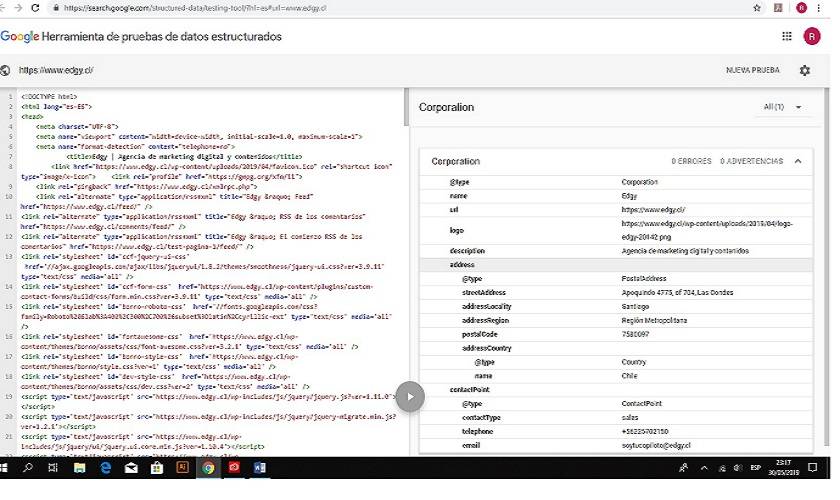Image resolution: width=840 pixels, height=500 pixels.
Task: Run the test with the round play button
Action: [410, 397]
